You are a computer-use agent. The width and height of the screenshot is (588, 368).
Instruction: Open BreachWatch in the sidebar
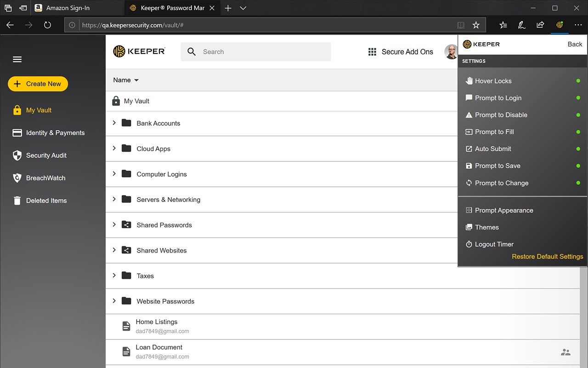39,178
